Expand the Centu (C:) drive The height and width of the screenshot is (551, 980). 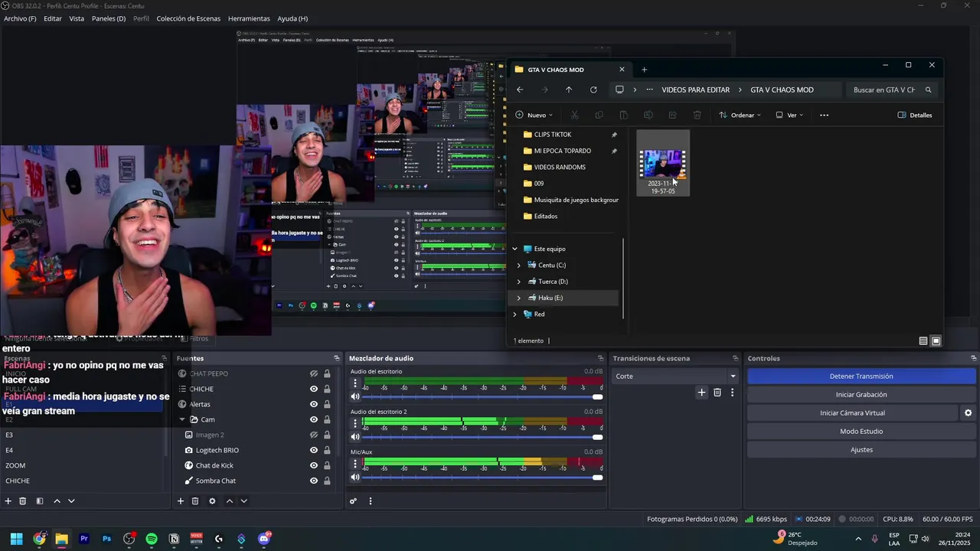pos(518,265)
